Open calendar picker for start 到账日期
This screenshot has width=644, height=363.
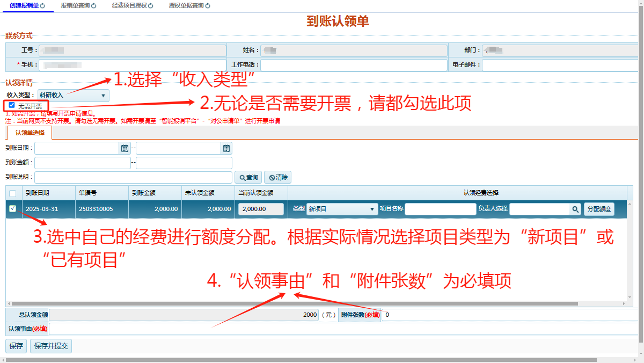click(125, 148)
